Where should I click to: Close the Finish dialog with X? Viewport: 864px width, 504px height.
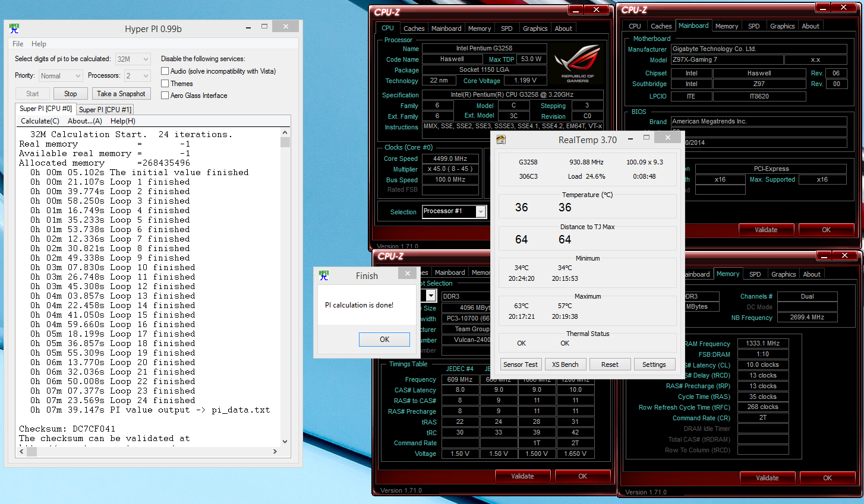[407, 274]
